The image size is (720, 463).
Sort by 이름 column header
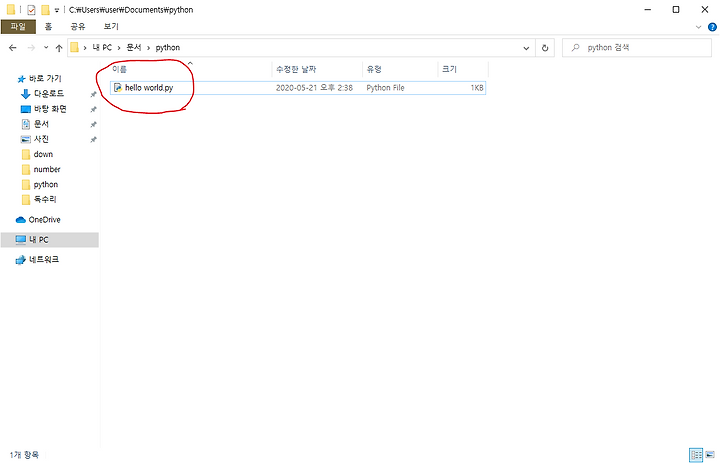tap(191, 69)
